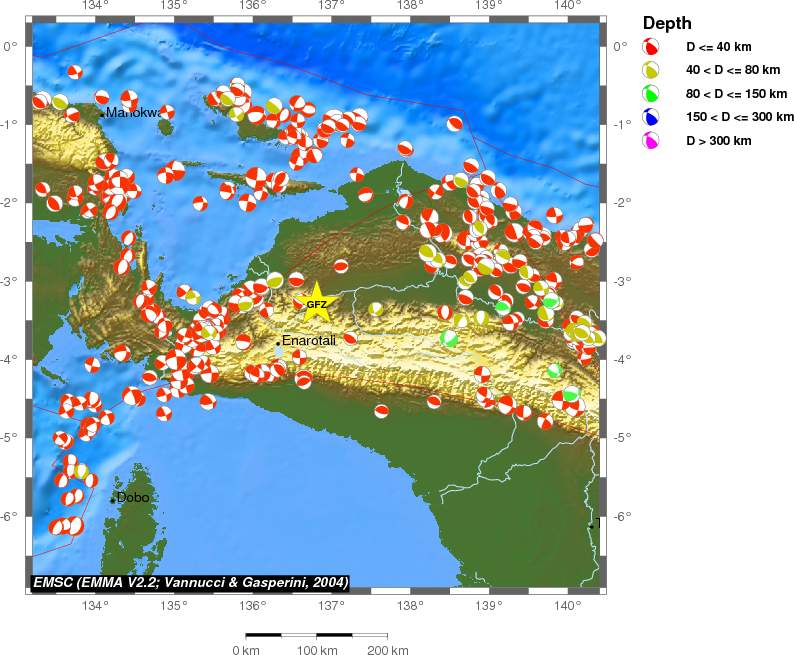The width and height of the screenshot is (794, 655).
Task: Click the green 80 < D <= 150 km legend symbol
Action: coord(651,94)
